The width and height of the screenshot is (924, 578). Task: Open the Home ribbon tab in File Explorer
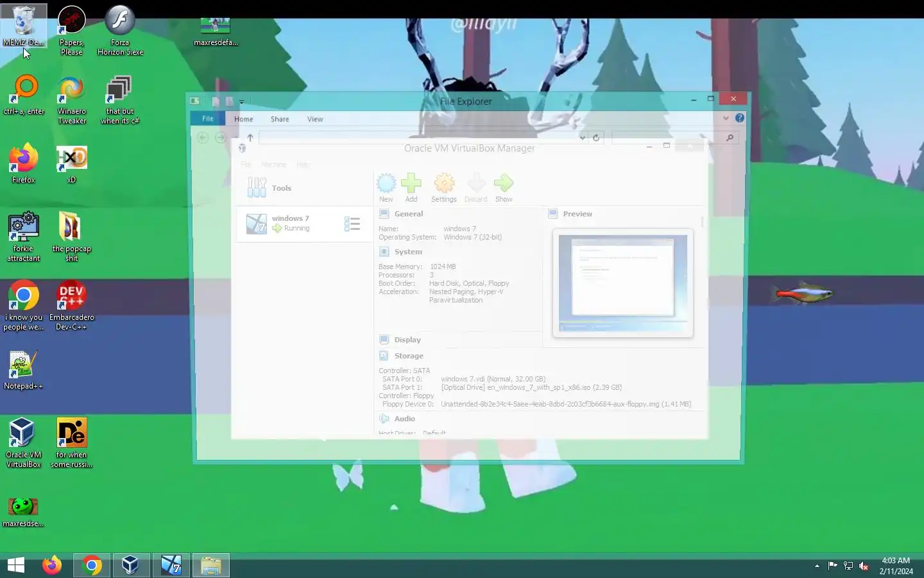(243, 119)
